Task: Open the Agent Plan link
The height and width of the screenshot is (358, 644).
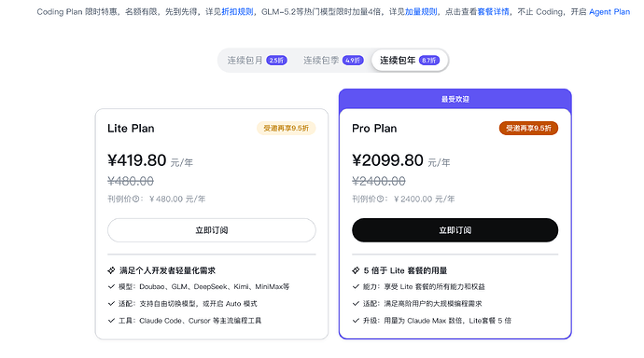Action: click(x=609, y=12)
